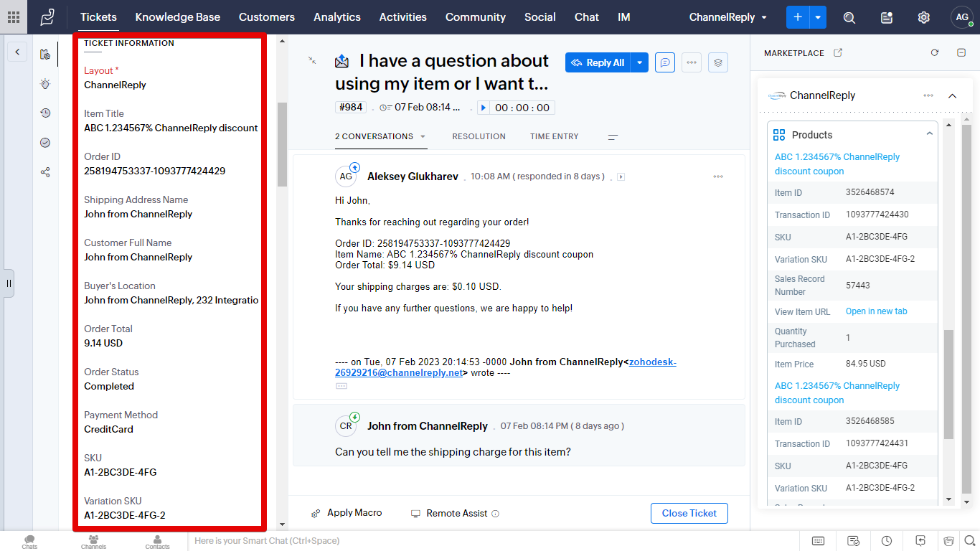This screenshot has width=980, height=551.
Task: Click the Reply All button
Action: tap(598, 62)
